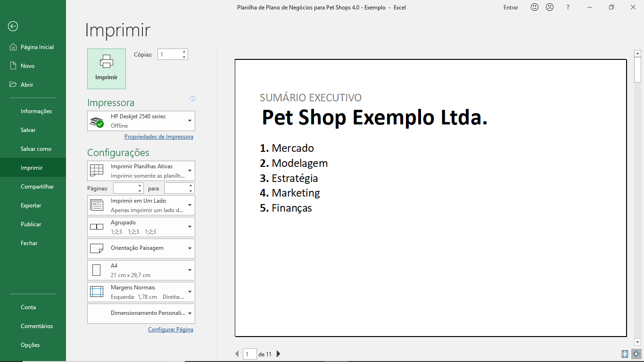This screenshot has width=644, height=362.
Task: Click the Configurar Página link
Action: click(x=171, y=329)
